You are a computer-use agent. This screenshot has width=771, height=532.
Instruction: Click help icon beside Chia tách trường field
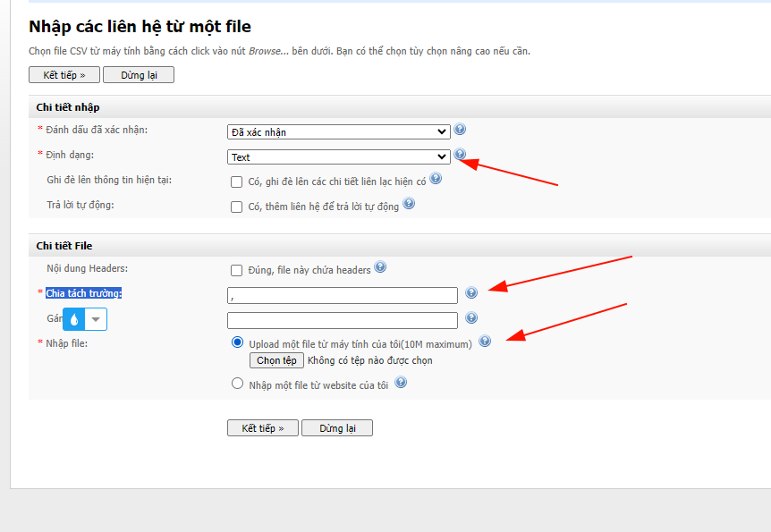click(x=471, y=292)
